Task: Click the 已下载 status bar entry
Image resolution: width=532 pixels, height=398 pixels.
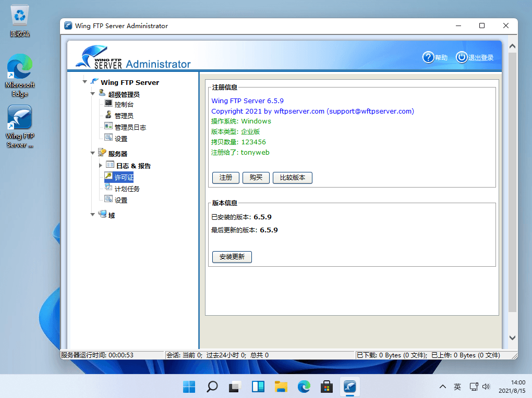Action: click(x=392, y=355)
